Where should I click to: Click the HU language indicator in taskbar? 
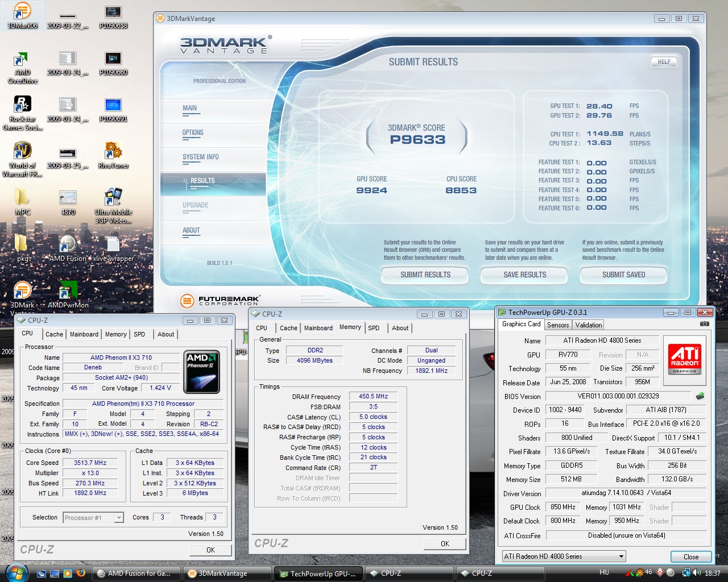tap(604, 573)
